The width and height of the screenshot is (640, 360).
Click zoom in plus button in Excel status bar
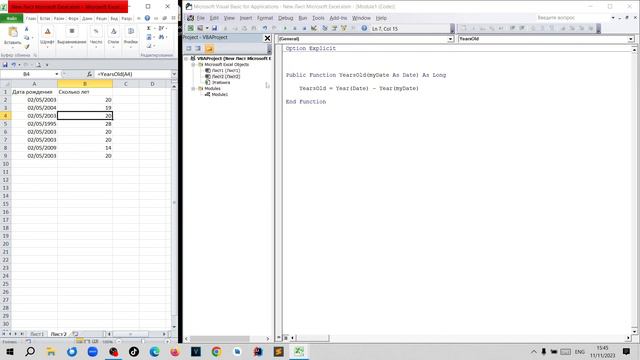coord(167,341)
